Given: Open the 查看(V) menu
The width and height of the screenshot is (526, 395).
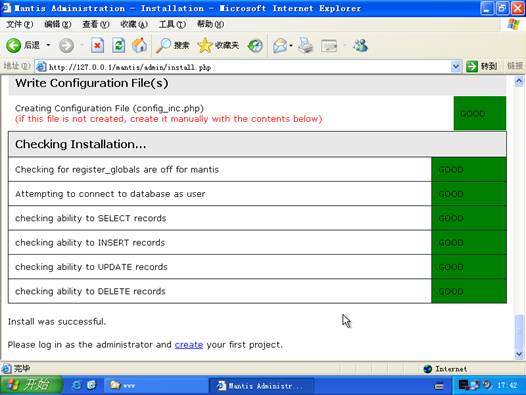Looking at the screenshot, I should click(x=96, y=24).
